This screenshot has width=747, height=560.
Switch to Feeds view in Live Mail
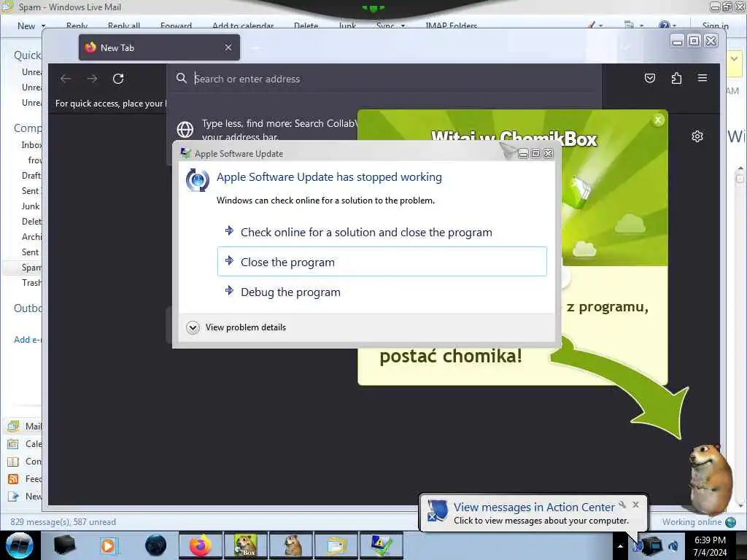(x=24, y=479)
